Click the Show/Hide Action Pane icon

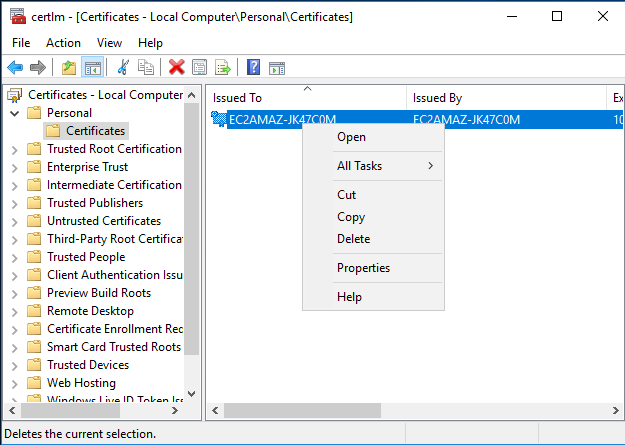277,68
